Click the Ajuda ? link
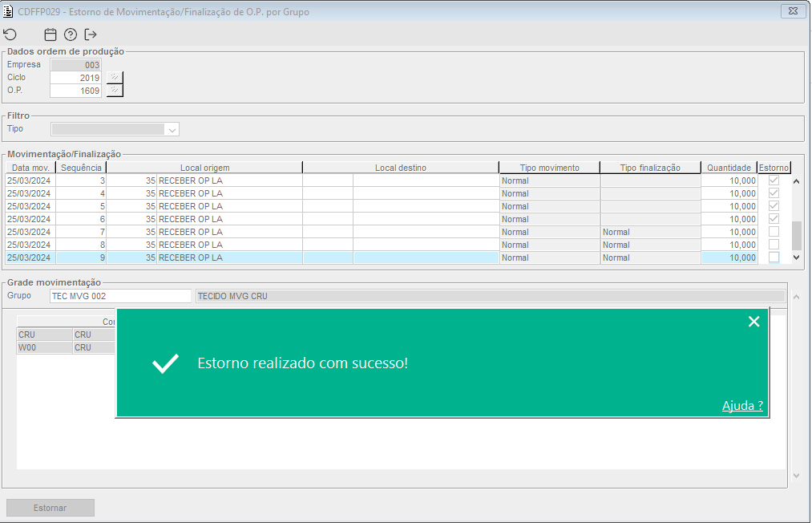The image size is (812, 523). click(x=742, y=405)
